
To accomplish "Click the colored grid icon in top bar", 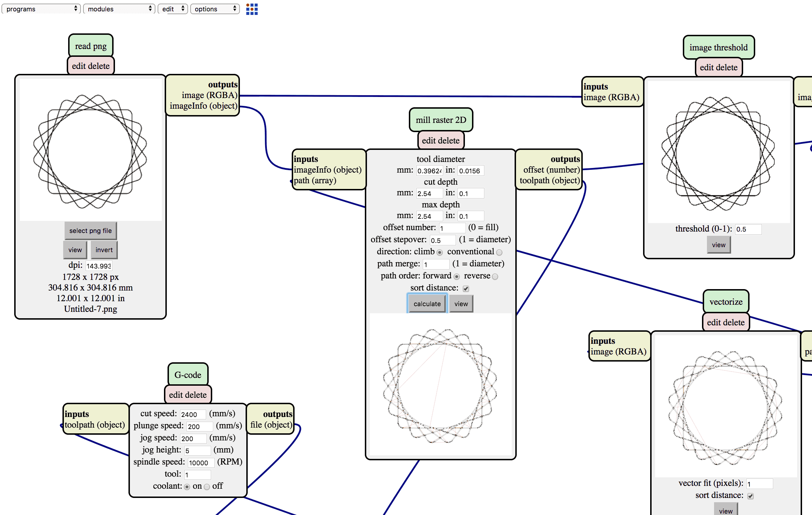I will point(252,9).
